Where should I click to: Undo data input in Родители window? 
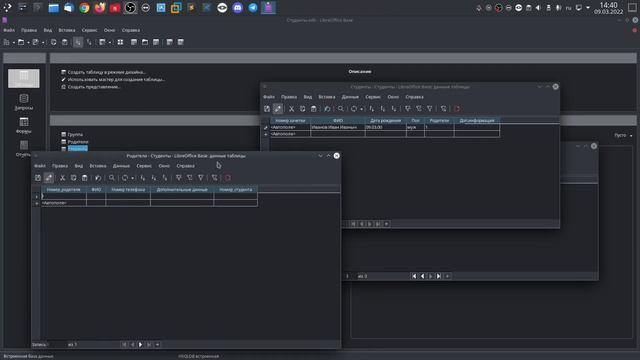[98, 178]
